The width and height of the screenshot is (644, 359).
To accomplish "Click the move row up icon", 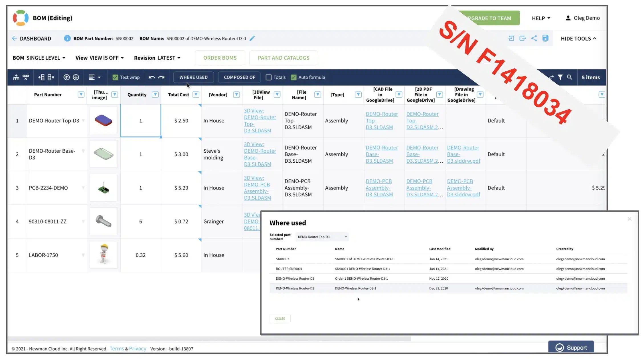I will [66, 77].
